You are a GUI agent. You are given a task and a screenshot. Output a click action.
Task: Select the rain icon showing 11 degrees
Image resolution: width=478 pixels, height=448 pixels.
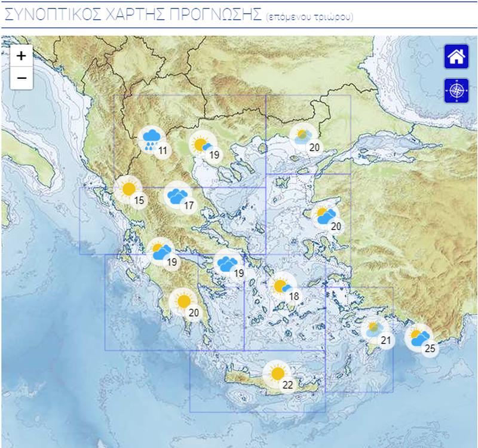coord(152,140)
